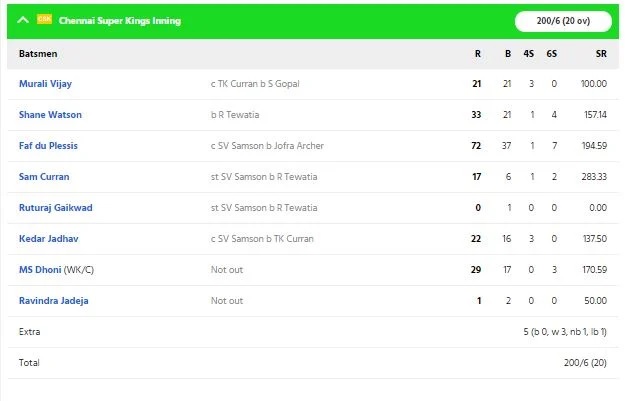Click the CSK team logo icon

click(44, 19)
